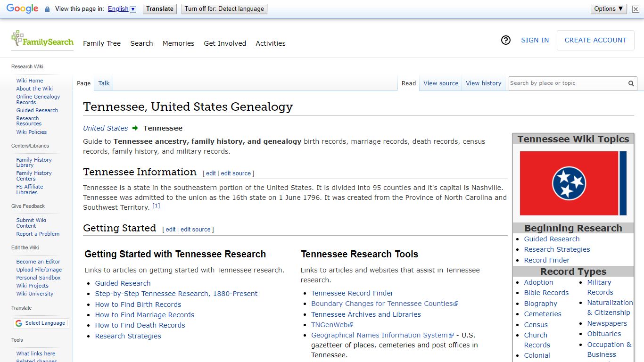Click edit next to Tennessee Information
644x362 pixels.
(211, 173)
